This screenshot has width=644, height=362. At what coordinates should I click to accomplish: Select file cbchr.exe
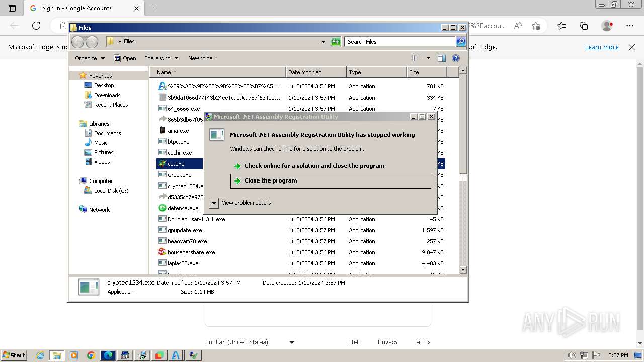180,153
